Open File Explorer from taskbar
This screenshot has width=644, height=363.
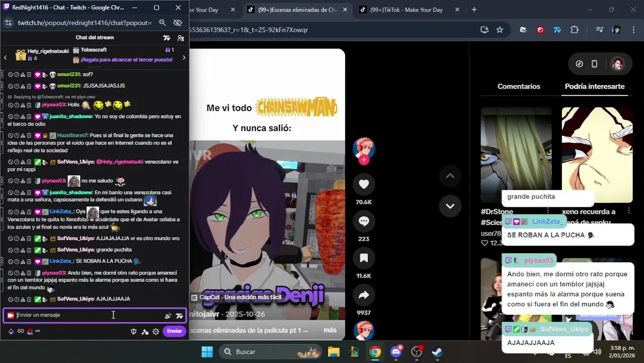tap(334, 351)
